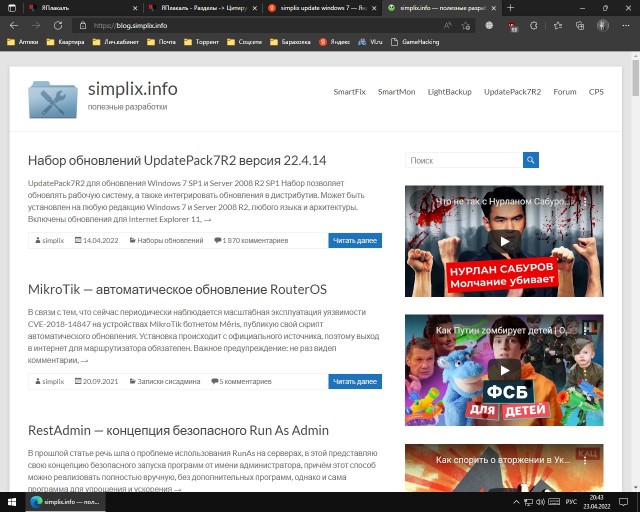Open the Почта bookmarks folder
Image resolution: width=640 pixels, height=512 pixels.
pyautogui.click(x=161, y=42)
